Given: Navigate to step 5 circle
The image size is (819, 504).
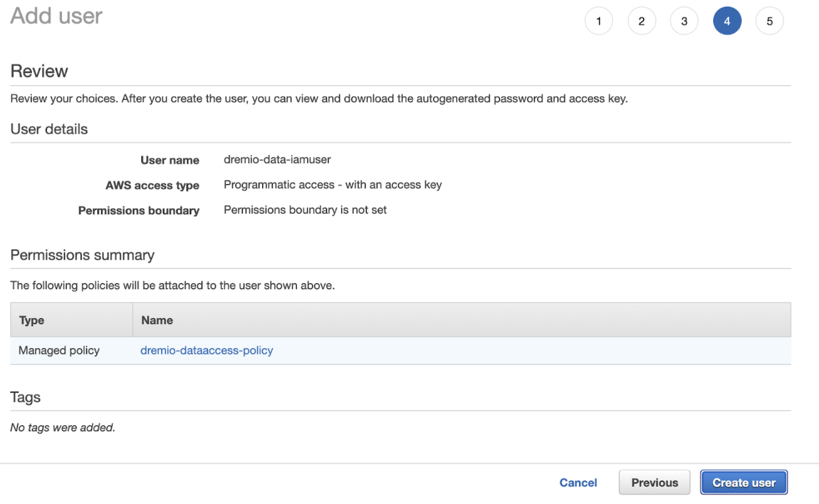Looking at the screenshot, I should tap(770, 21).
